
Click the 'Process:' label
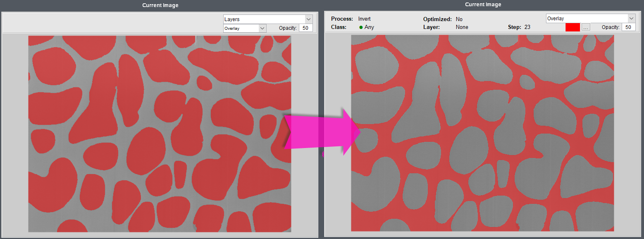pyautogui.click(x=342, y=19)
